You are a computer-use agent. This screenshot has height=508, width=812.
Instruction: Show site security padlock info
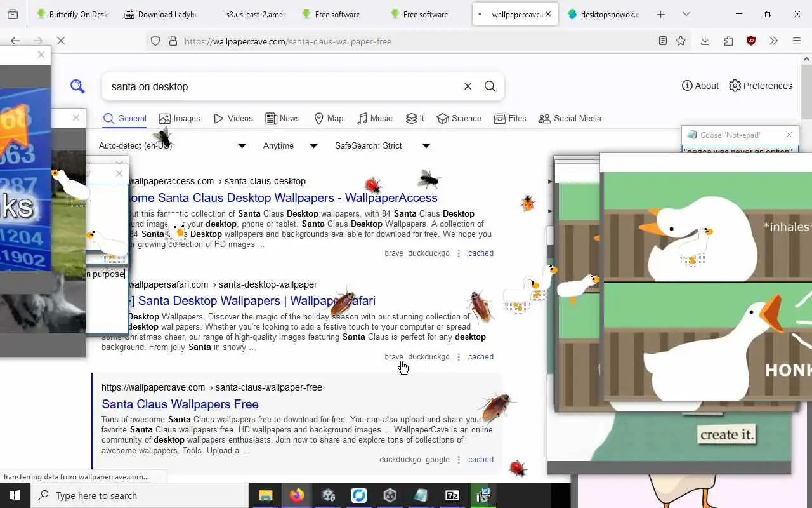click(x=173, y=41)
